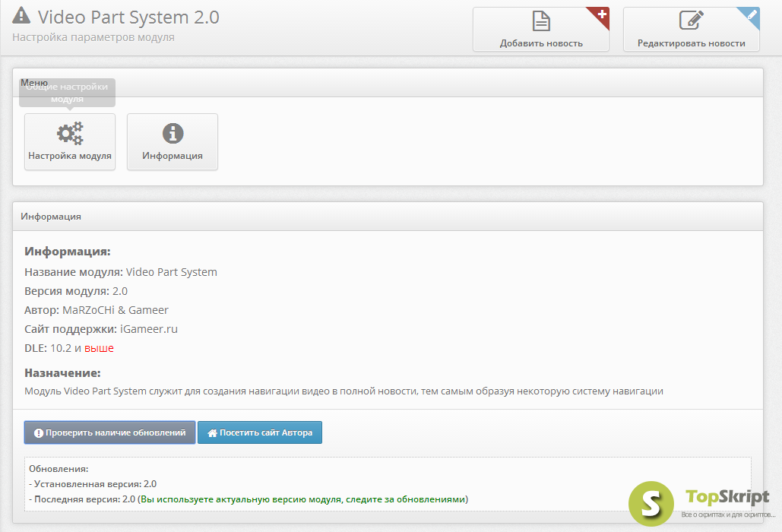Open the Редактировать новости button label
The image size is (782, 532).
[x=692, y=43]
